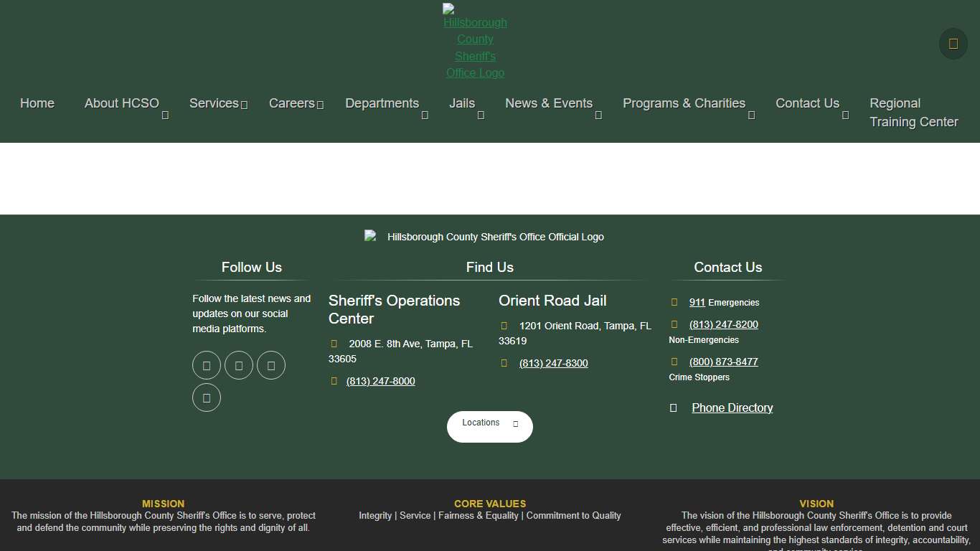This screenshot has width=980, height=551.
Task: Select News & Events in the navigation
Action: tap(549, 103)
